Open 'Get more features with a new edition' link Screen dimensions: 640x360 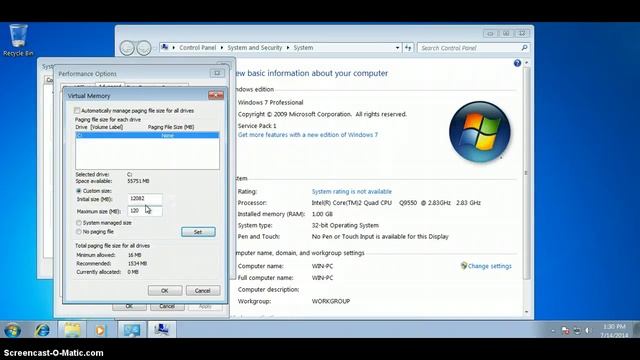308,135
